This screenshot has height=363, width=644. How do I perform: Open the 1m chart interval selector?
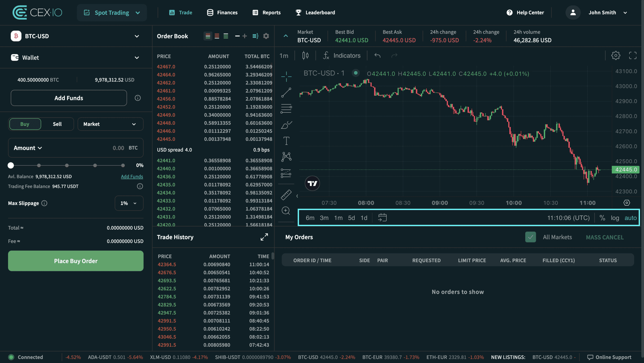[284, 56]
